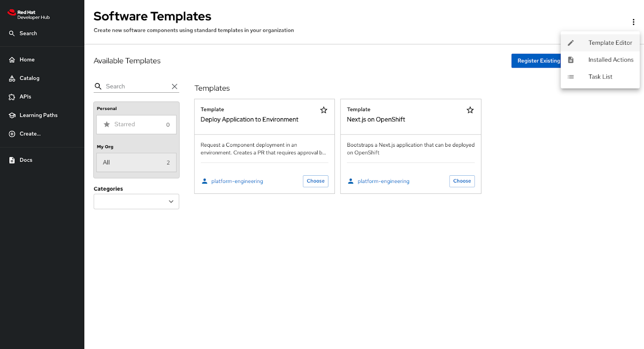Screen dimensions: 644x349
Task: Select the All My Org filter
Action: (136, 162)
